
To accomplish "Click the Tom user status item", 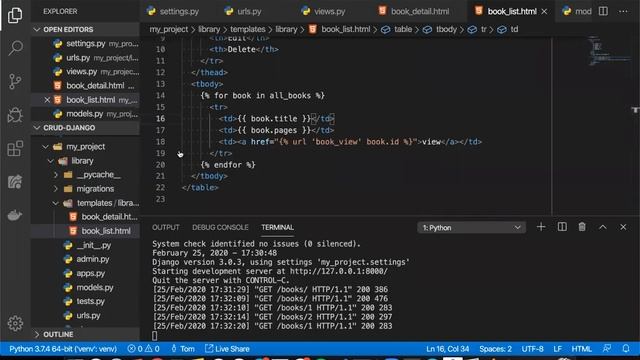I will click(182, 349).
